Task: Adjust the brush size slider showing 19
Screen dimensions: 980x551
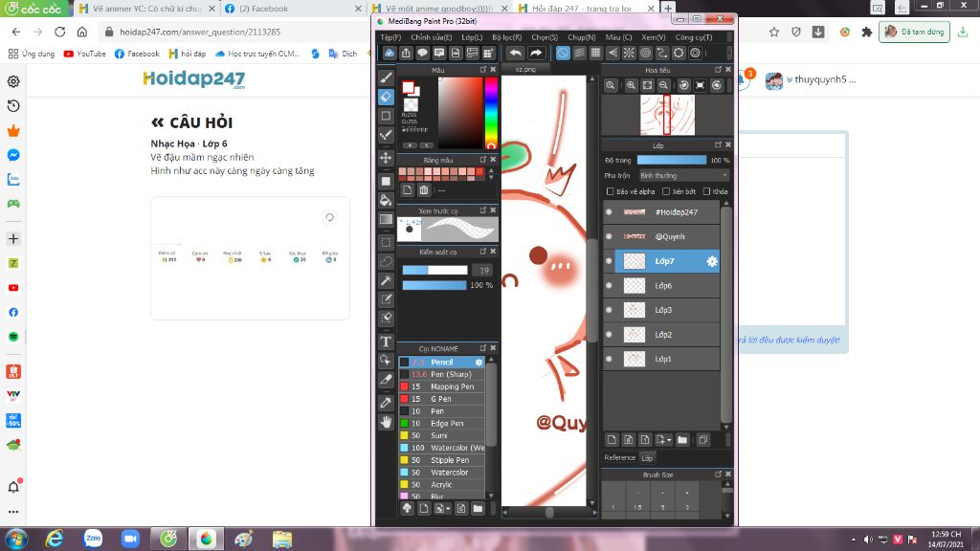Action: tap(435, 271)
